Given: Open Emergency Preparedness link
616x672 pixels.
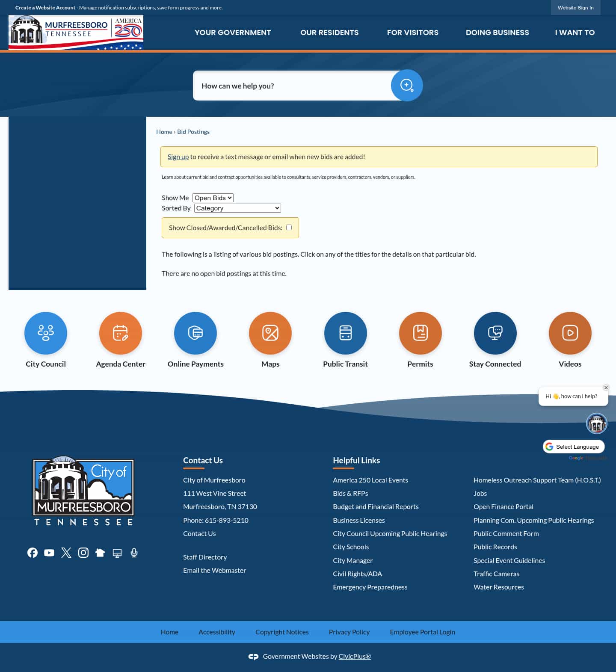Looking at the screenshot, I should pyautogui.click(x=370, y=587).
